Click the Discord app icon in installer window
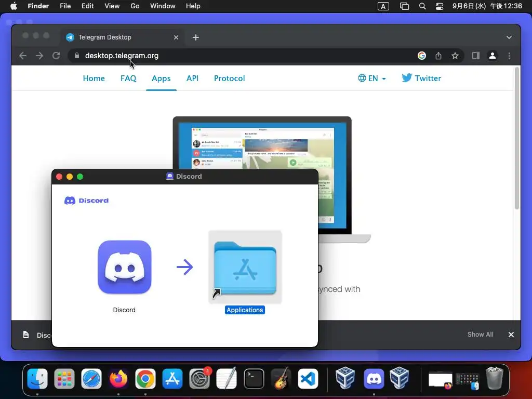 125,267
